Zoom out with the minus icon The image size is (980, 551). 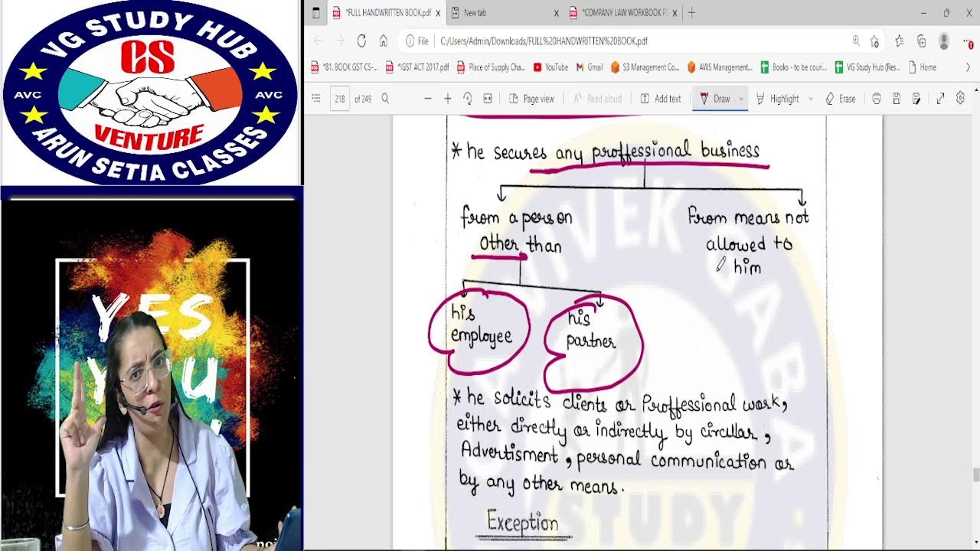tap(427, 99)
